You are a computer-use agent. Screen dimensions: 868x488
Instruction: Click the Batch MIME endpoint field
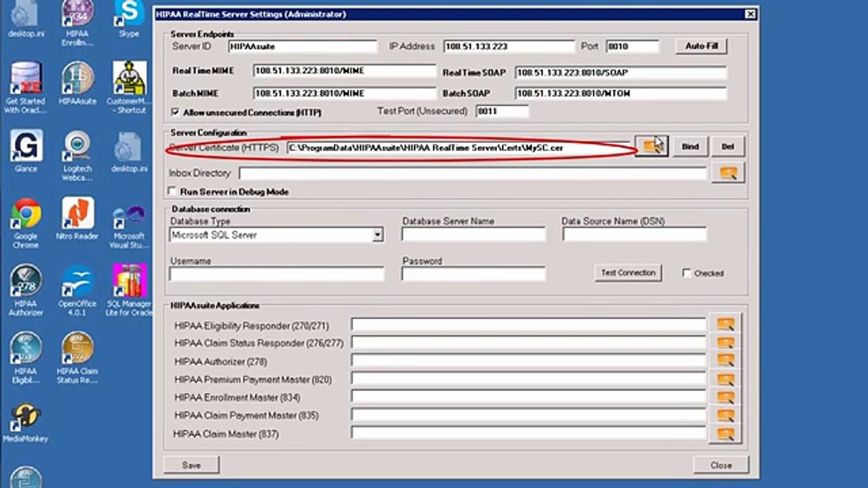point(344,94)
